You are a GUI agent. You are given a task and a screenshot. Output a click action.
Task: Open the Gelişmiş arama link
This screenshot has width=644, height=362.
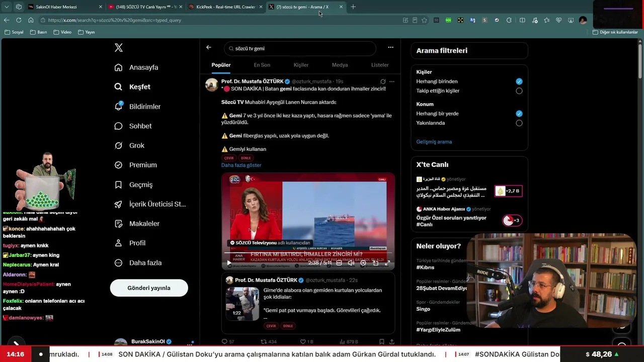tap(434, 142)
